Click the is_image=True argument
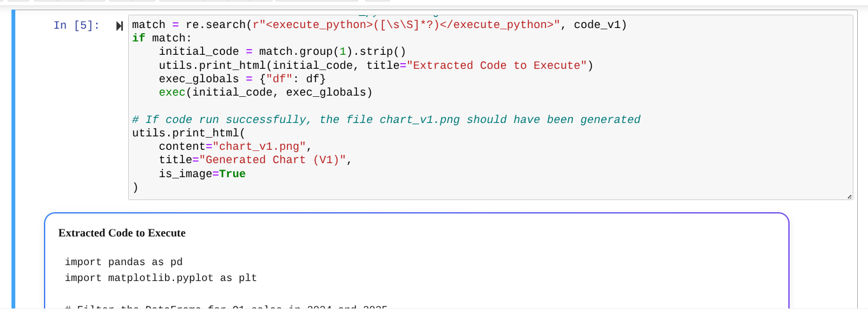This screenshot has height=325, width=868. click(202, 173)
